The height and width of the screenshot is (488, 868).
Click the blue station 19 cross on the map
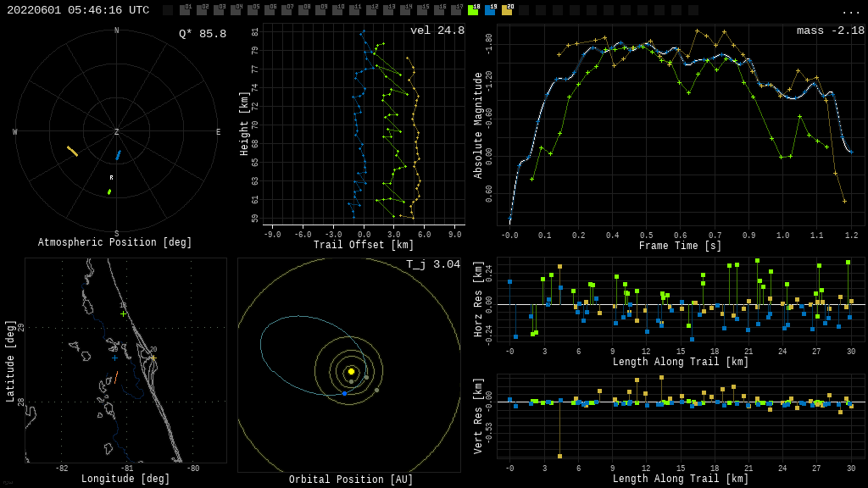coord(114,358)
